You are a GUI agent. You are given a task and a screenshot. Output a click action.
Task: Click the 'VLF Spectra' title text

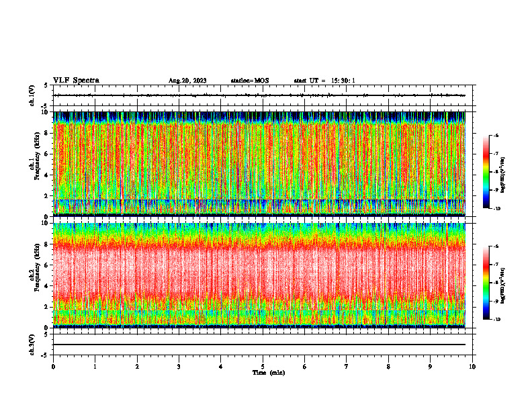click(76, 81)
